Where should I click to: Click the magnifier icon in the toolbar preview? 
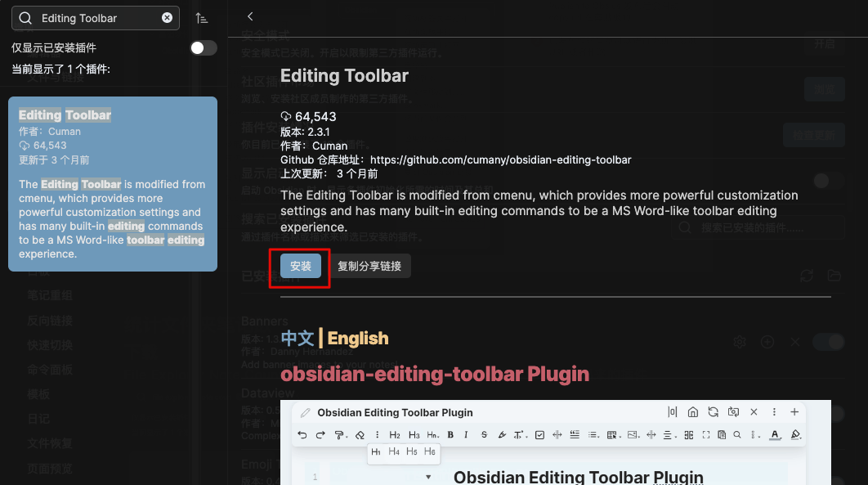coord(737,435)
